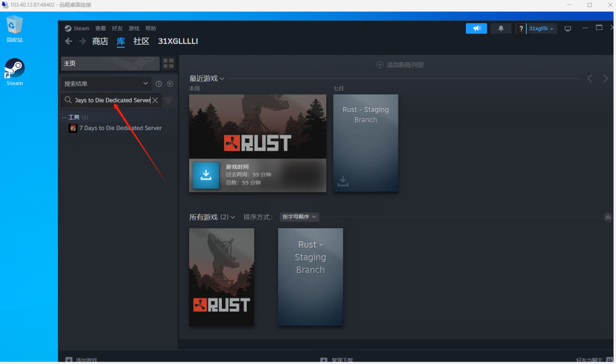Click the blue Rust download button

click(206, 175)
